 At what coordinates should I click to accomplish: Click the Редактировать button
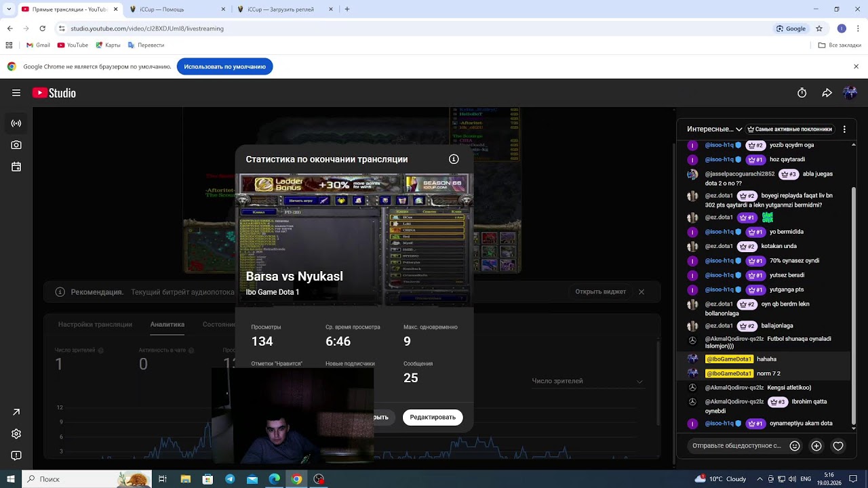433,418
